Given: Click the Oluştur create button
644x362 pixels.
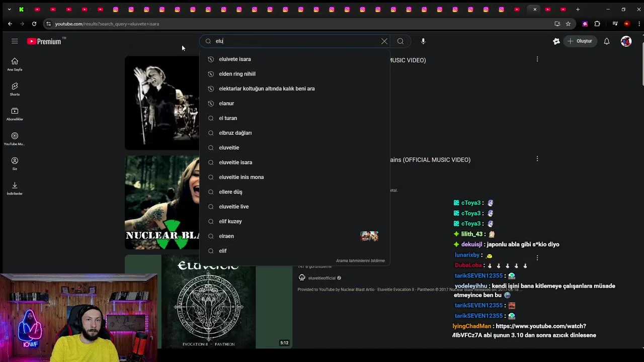Looking at the screenshot, I should coord(580,41).
